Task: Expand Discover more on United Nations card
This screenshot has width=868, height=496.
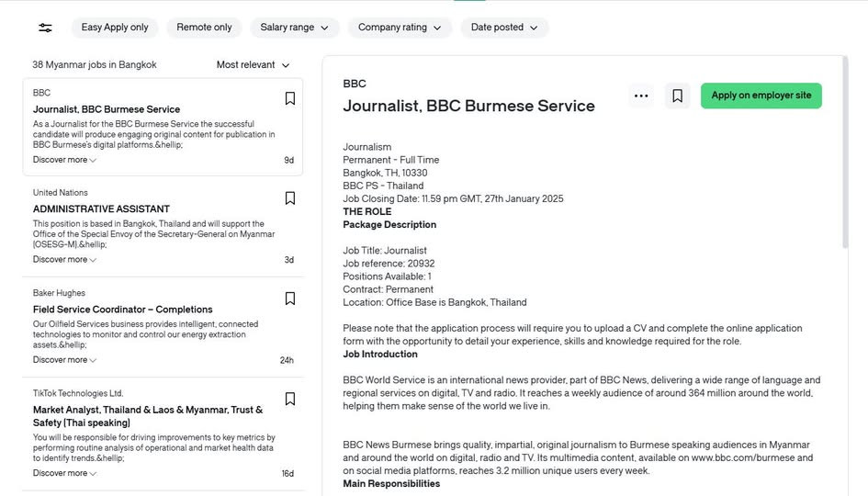Action: 64,259
